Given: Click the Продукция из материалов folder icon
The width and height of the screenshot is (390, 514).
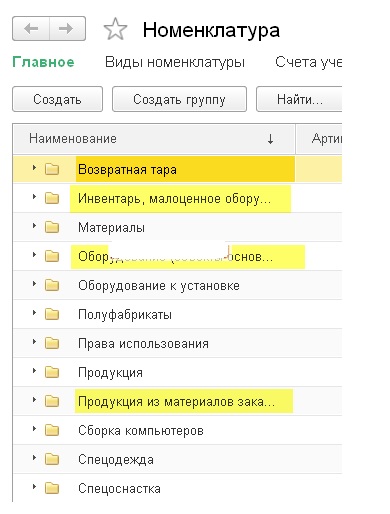Looking at the screenshot, I should tap(52, 401).
